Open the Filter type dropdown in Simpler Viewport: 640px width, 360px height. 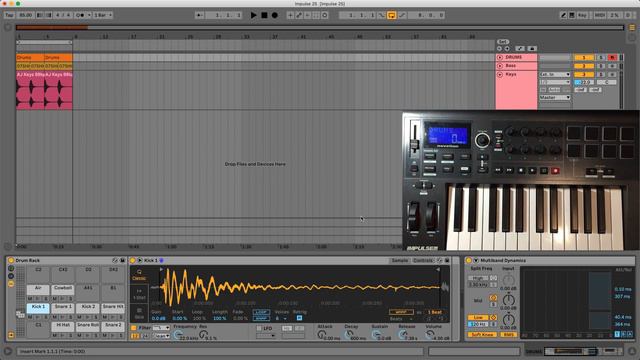[161, 328]
